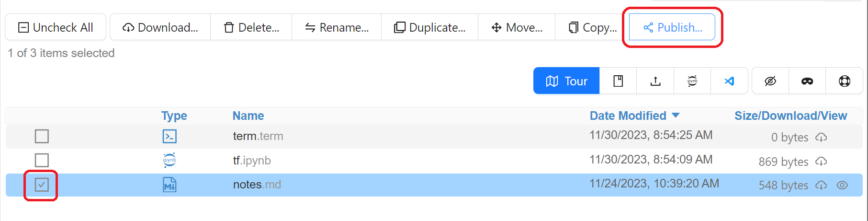Click the upload files icon

tap(655, 81)
